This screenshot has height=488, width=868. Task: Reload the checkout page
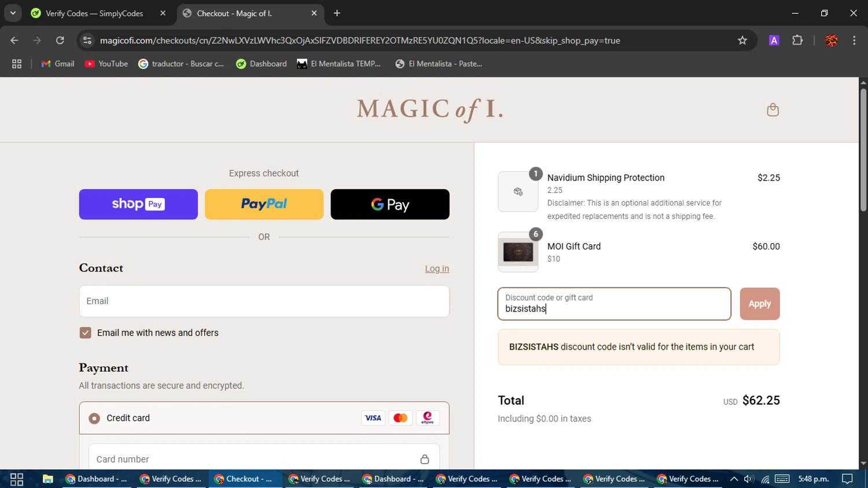[x=60, y=41]
